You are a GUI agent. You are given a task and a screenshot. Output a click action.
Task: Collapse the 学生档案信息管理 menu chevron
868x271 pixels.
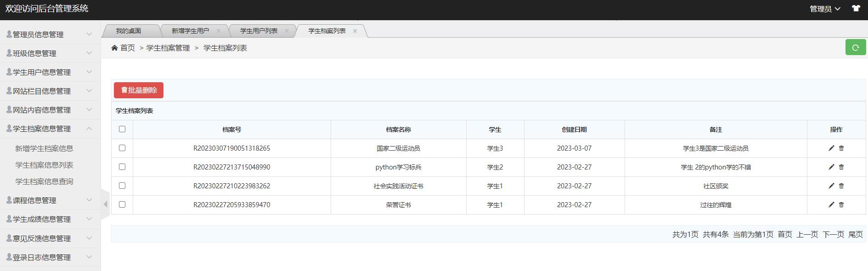click(x=89, y=128)
